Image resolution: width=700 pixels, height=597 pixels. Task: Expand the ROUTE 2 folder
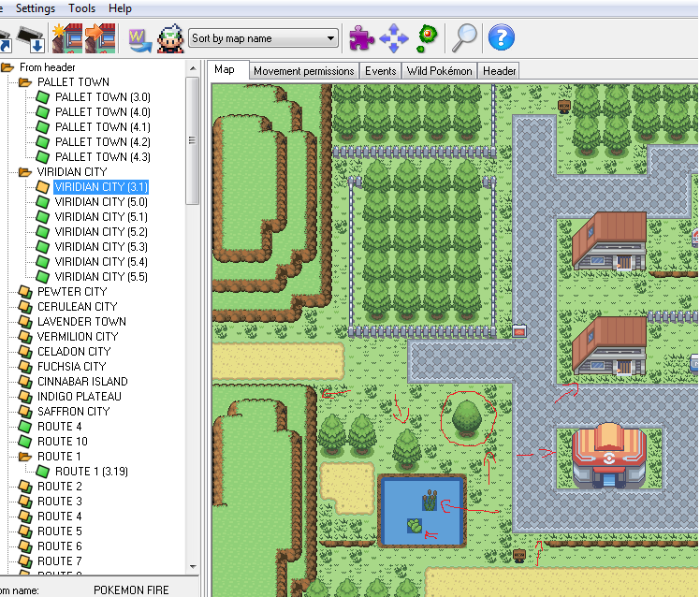pos(25,487)
